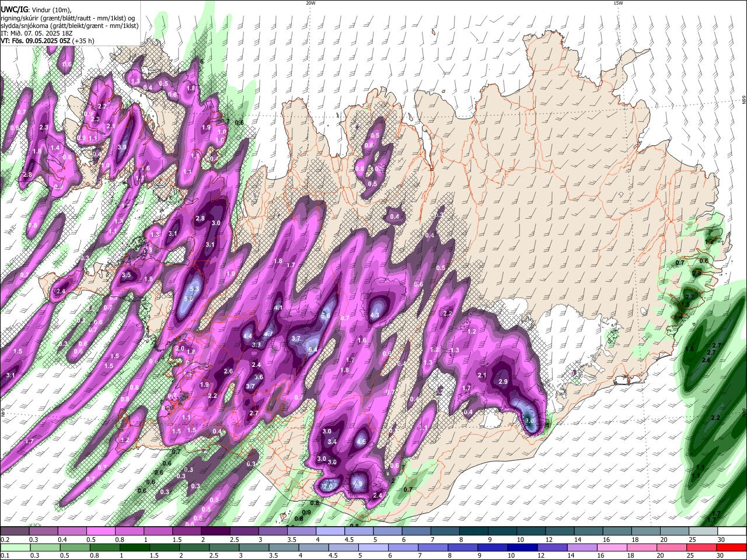Image resolution: width=747 pixels, height=560 pixels.
Task: Click the VT: Fös. 09.05.2025 05Z (+35 h) line
Action: [47, 41]
